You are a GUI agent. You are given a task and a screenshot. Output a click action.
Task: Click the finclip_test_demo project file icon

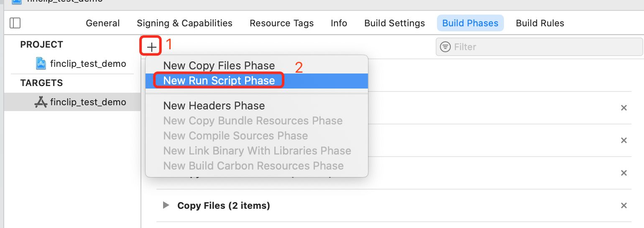click(x=41, y=63)
